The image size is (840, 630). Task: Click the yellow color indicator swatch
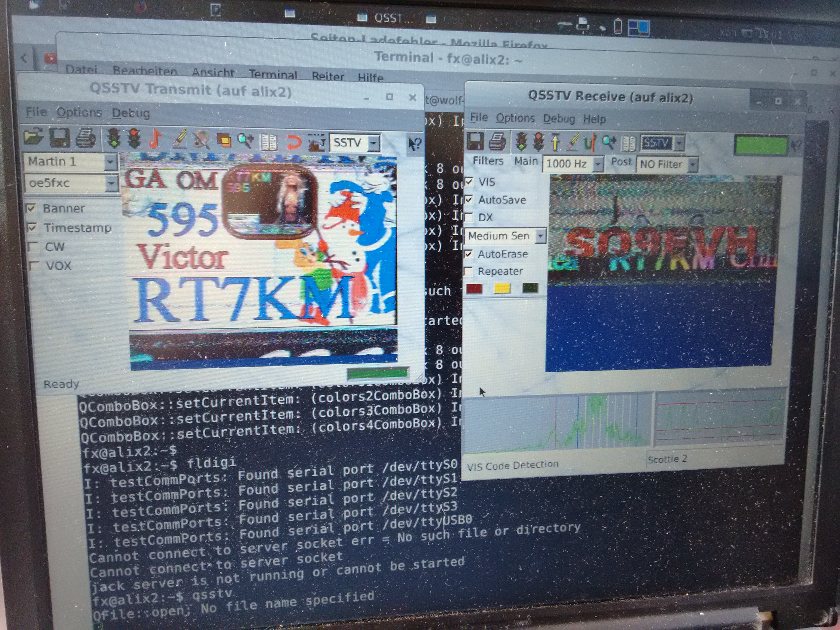[502, 288]
